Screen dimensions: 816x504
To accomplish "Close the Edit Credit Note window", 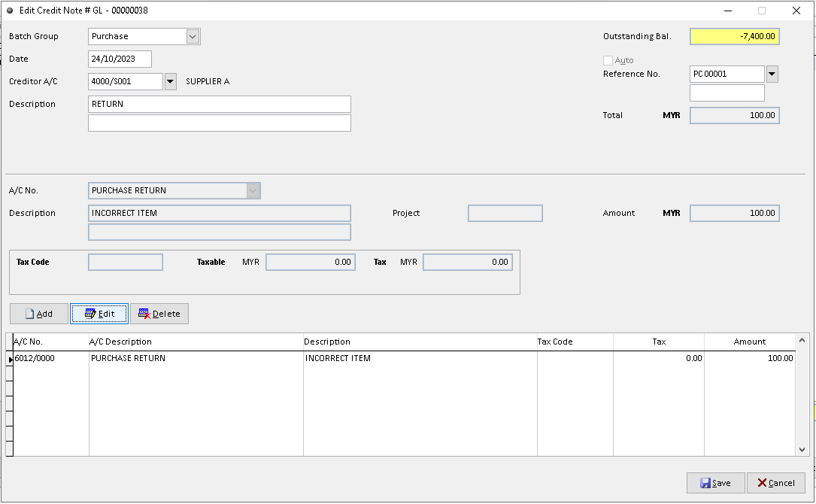I will tap(796, 11).
